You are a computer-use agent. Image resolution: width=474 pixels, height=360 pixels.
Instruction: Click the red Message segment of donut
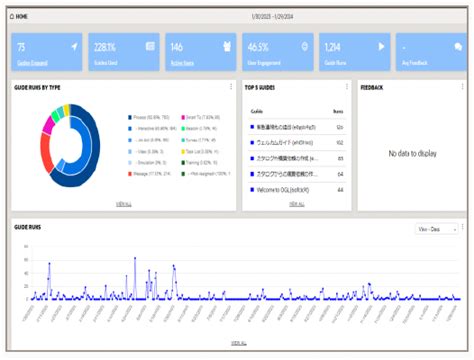pos(46,152)
